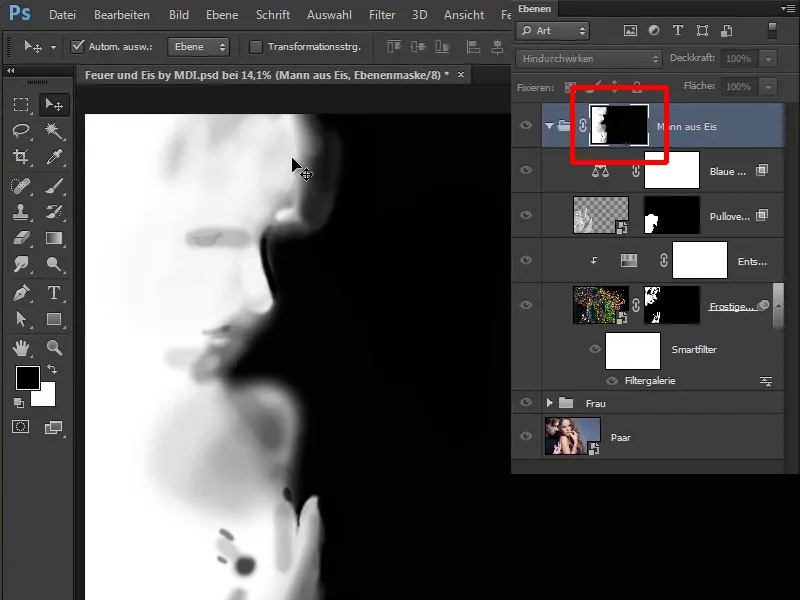Select the Clone Stamp tool

pos(21,212)
